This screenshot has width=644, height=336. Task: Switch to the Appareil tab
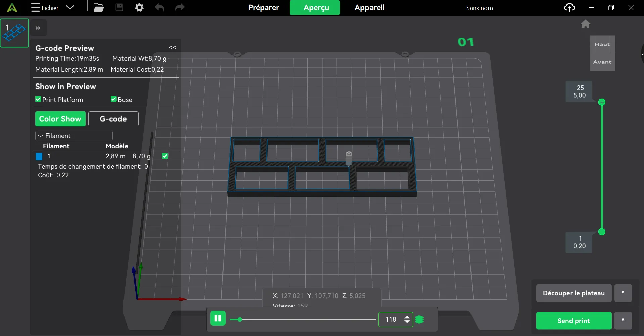tap(369, 7)
